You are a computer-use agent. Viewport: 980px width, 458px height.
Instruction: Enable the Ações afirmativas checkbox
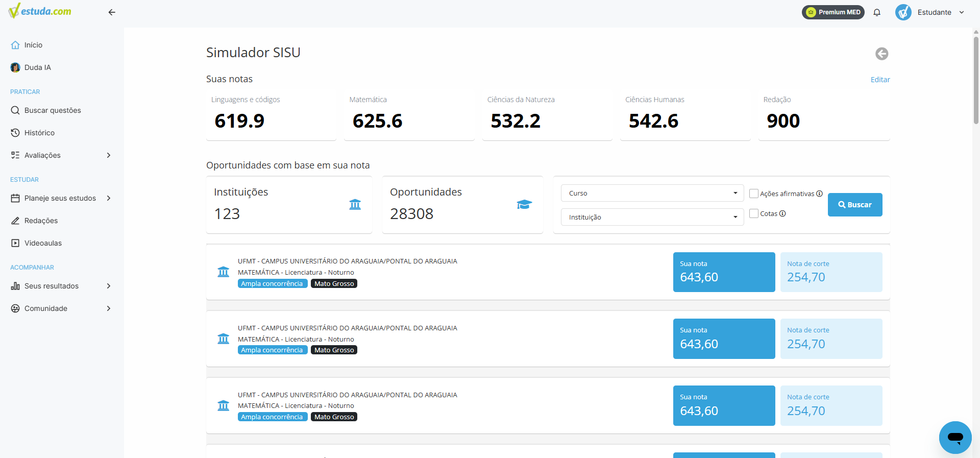point(753,194)
